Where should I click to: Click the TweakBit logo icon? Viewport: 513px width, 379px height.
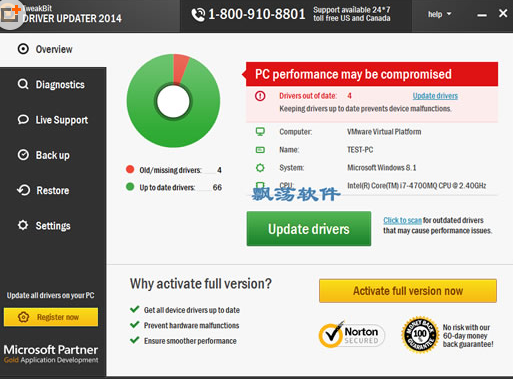click(10, 14)
